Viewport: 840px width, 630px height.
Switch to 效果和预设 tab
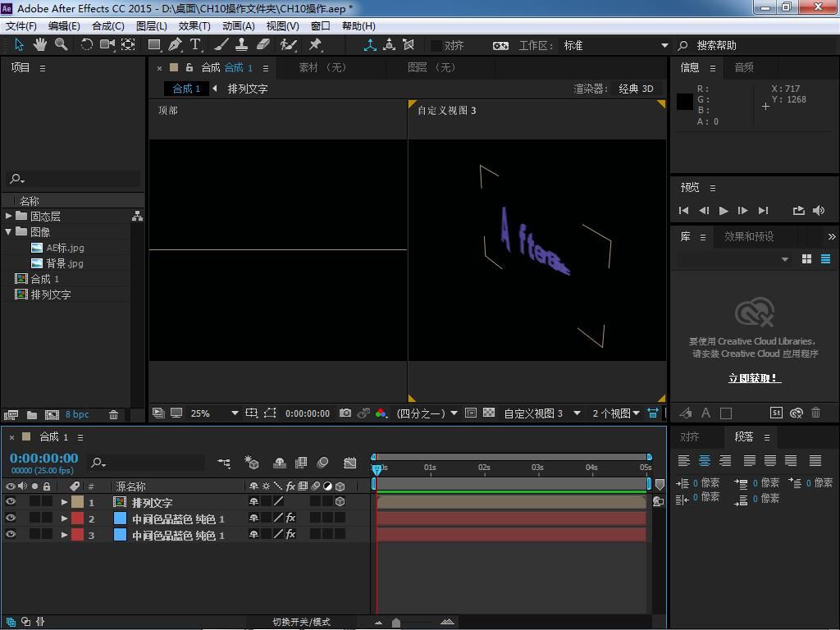point(749,236)
